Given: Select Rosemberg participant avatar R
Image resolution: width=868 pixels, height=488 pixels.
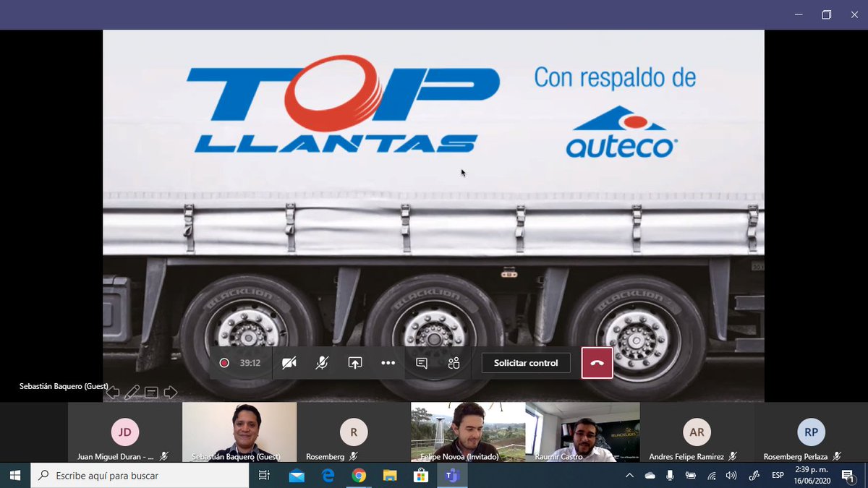Looking at the screenshot, I should (x=354, y=432).
